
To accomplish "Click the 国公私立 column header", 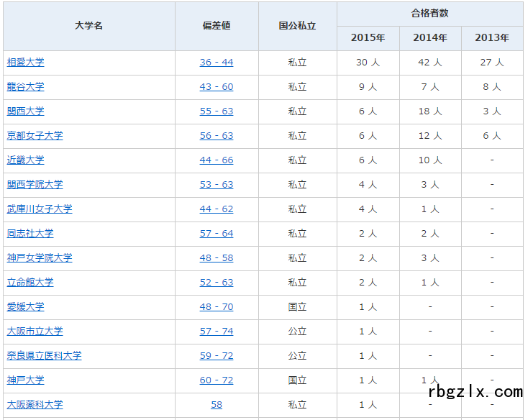I will pos(297,26).
